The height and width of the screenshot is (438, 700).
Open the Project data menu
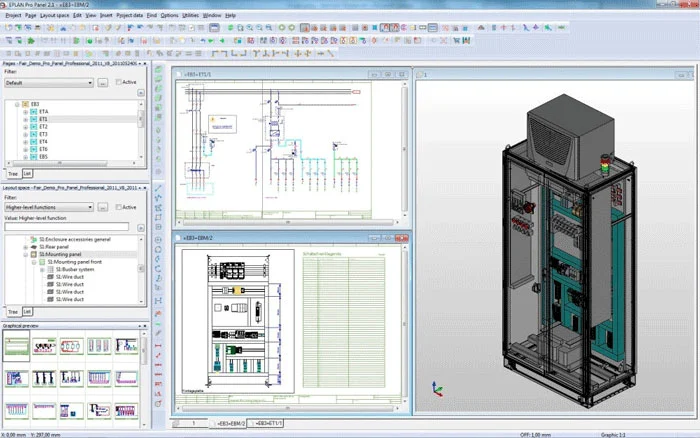click(129, 15)
